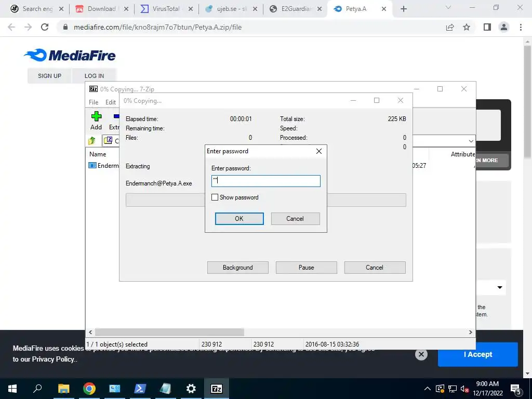Open the Chrome tab search chevron
The width and height of the screenshot is (532, 399).
pyautogui.click(x=448, y=7)
